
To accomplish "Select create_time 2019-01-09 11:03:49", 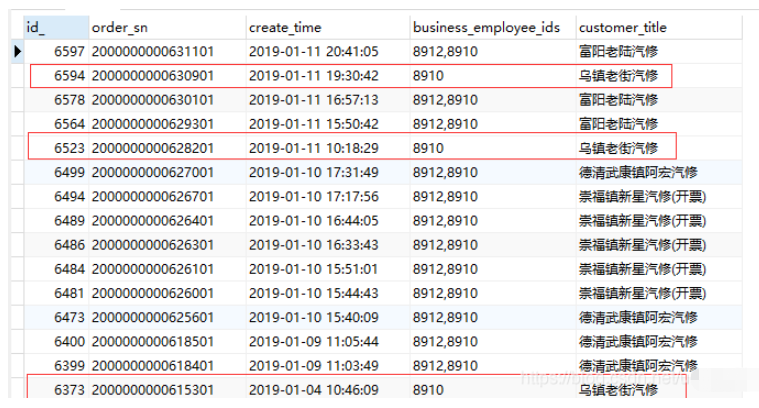I will [x=314, y=366].
